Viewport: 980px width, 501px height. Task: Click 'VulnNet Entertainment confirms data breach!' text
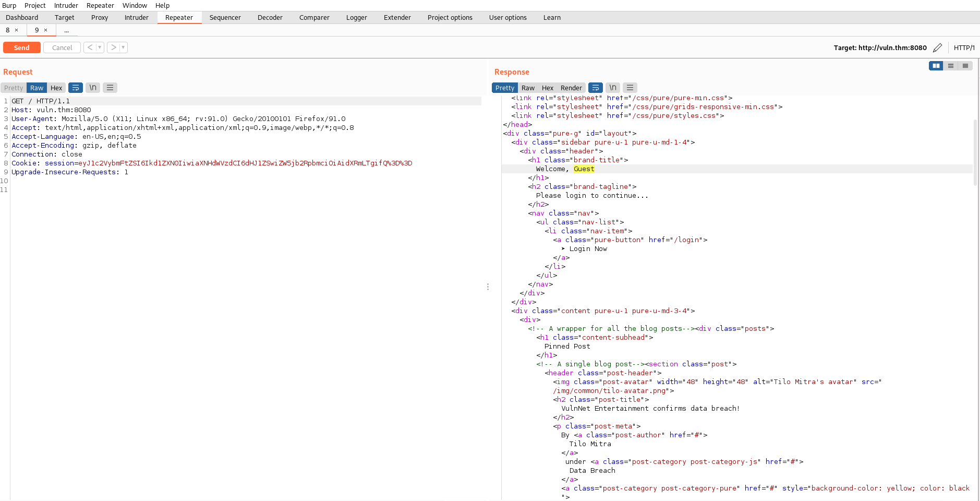(650, 409)
